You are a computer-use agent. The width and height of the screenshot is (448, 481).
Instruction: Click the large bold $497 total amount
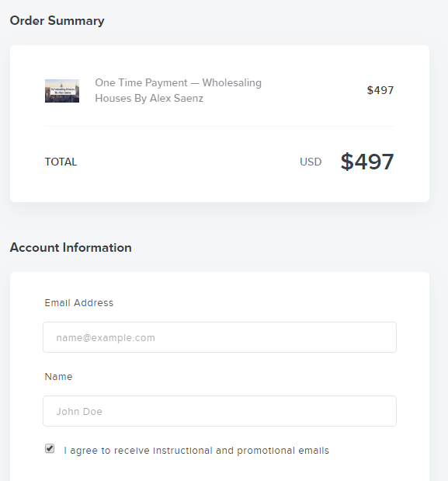pos(367,162)
